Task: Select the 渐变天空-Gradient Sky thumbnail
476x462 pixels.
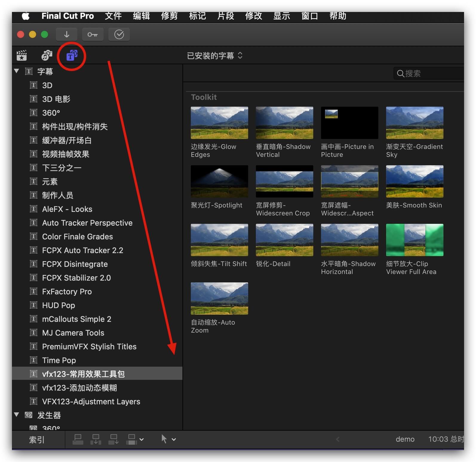Action: click(415, 123)
